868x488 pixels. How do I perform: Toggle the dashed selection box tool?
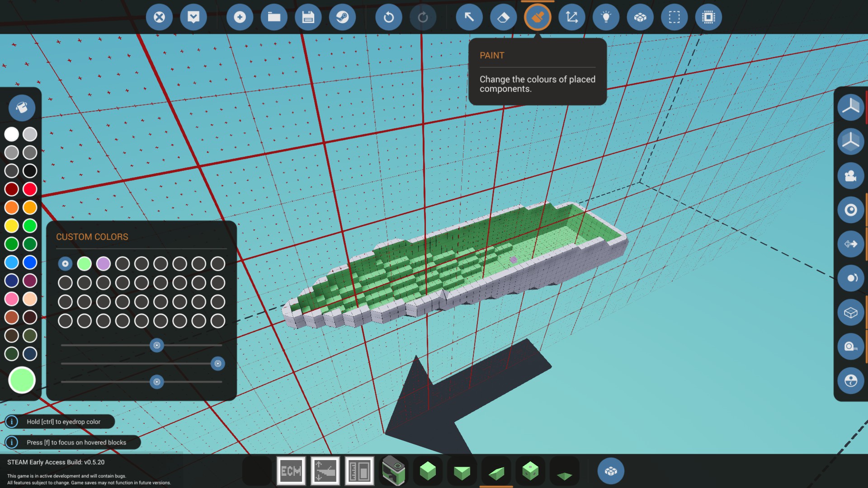click(x=674, y=18)
